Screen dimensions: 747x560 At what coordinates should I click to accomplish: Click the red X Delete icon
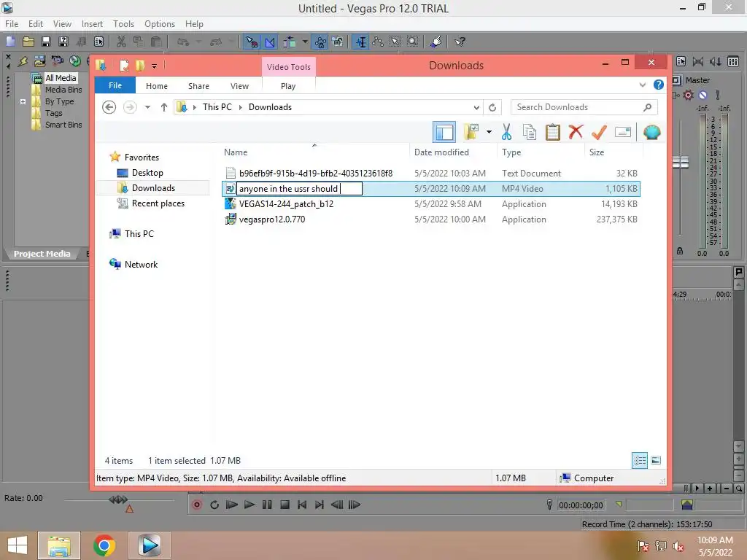coord(576,131)
